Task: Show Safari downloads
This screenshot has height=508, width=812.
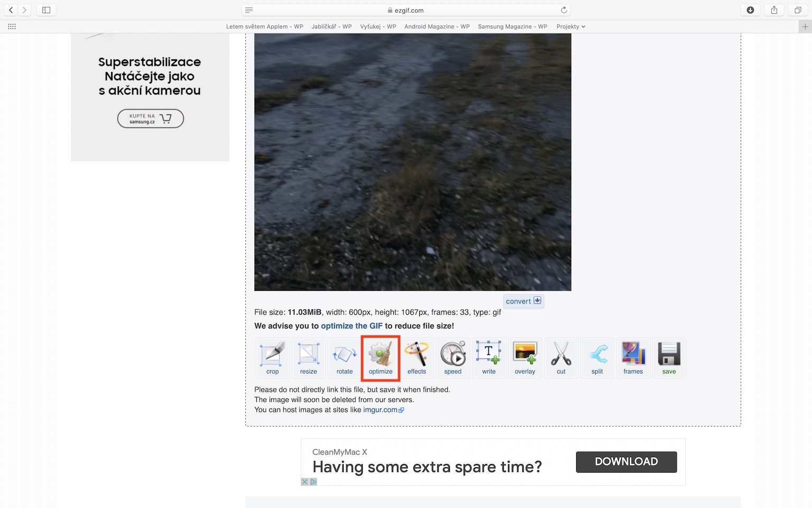Action: pos(750,10)
